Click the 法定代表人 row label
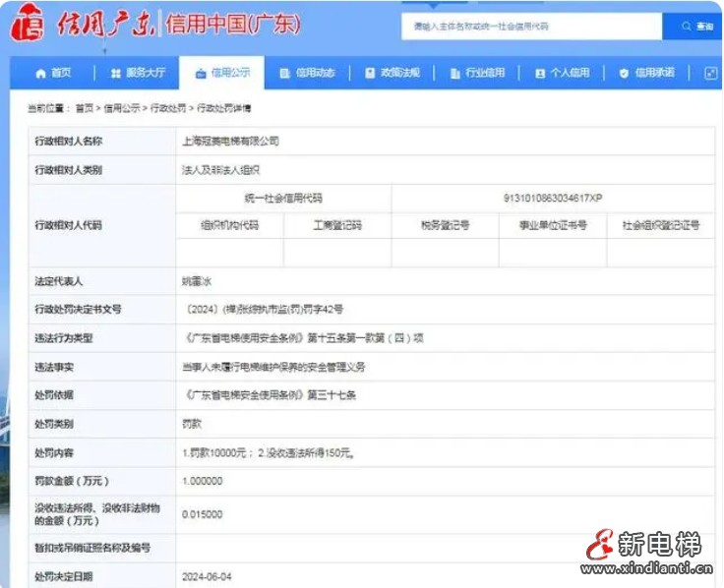724x588 pixels. [x=59, y=281]
